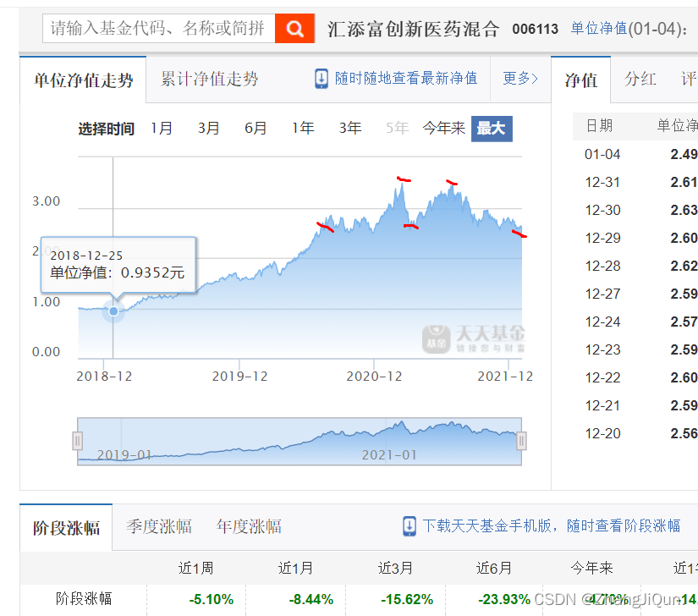Choose the 3月 time range

tap(208, 128)
